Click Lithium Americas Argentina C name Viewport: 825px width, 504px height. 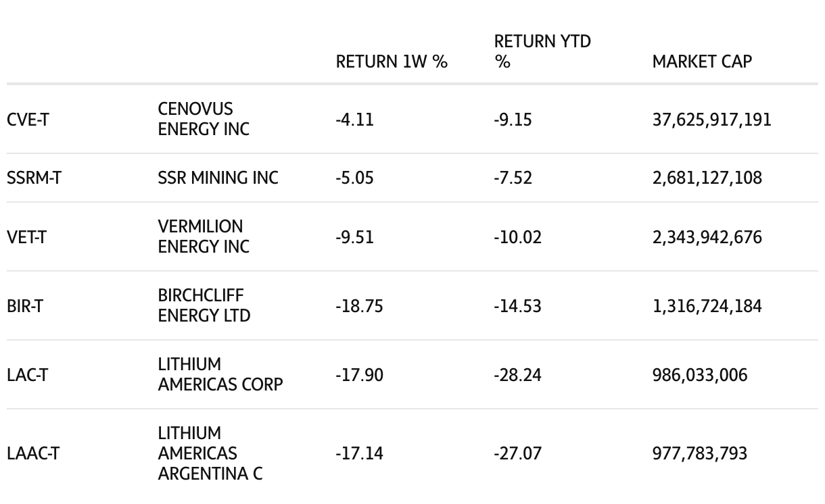pos(210,453)
